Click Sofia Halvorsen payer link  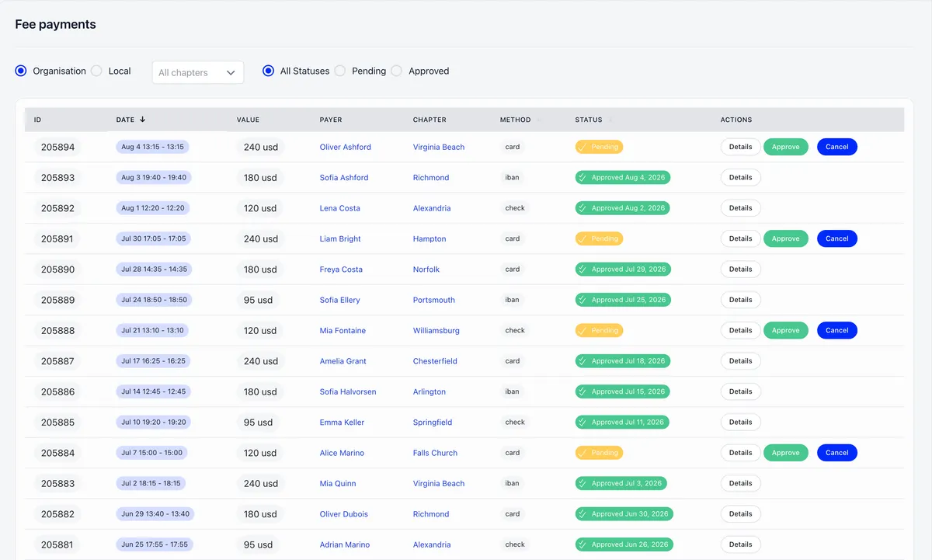coord(348,392)
